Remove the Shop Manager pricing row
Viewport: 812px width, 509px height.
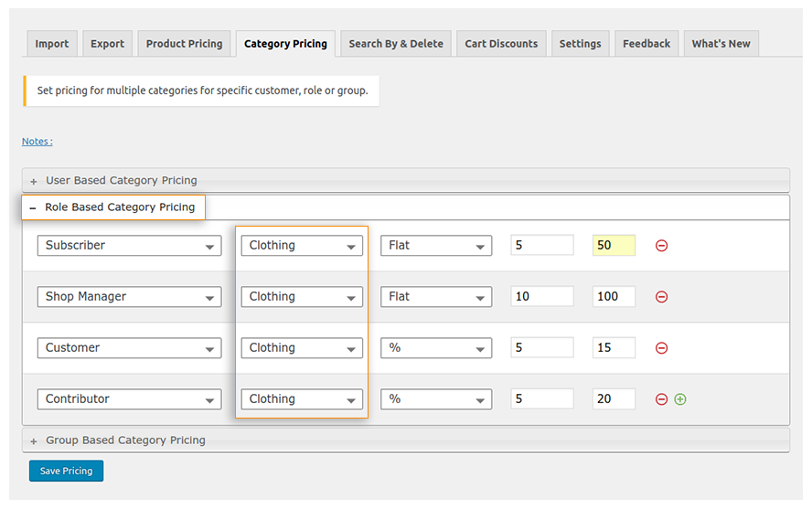[661, 297]
